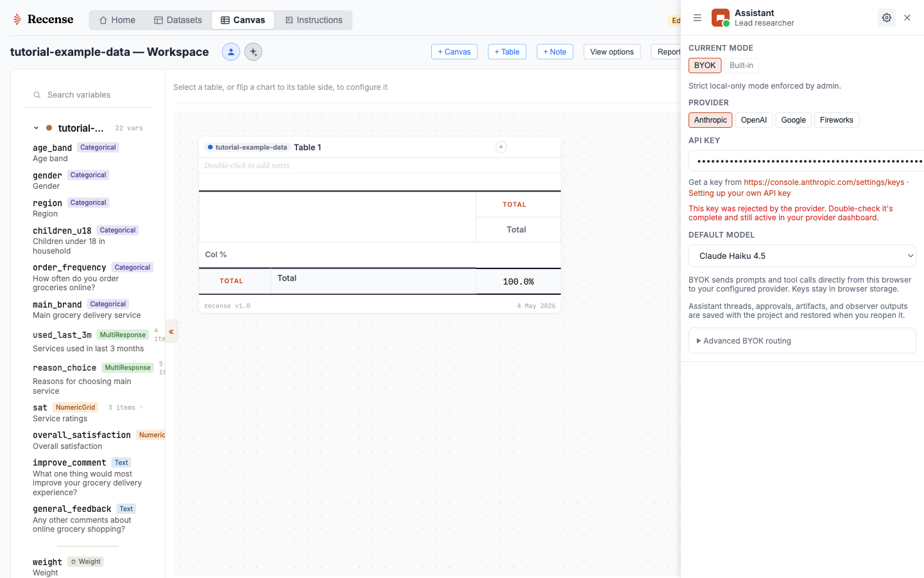Open the console.anthropic.com keys link
Screen dimensions: 924x578
click(824, 182)
